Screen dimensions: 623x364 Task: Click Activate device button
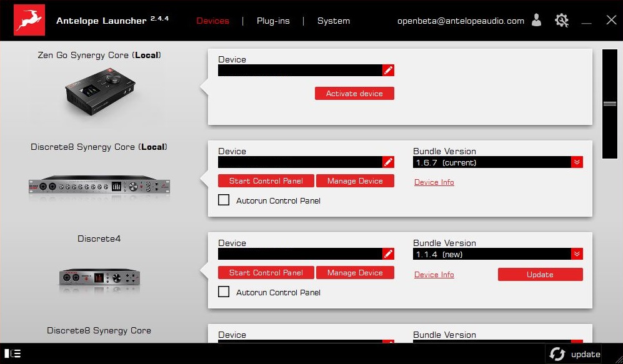(x=354, y=93)
